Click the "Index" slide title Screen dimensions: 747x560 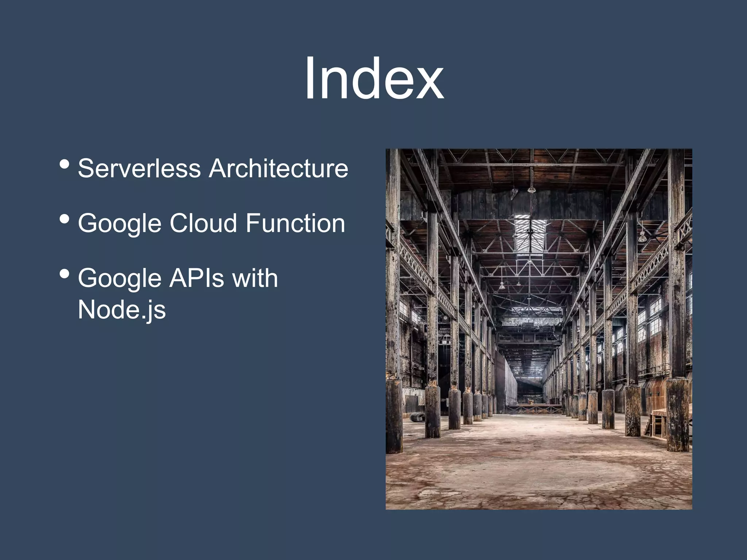[374, 78]
